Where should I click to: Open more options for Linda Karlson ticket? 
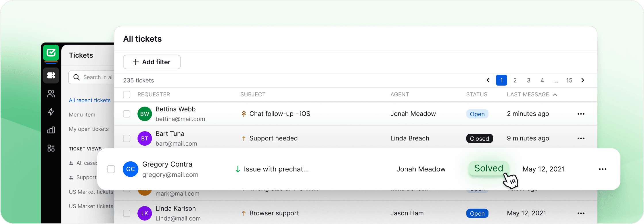[581, 213]
